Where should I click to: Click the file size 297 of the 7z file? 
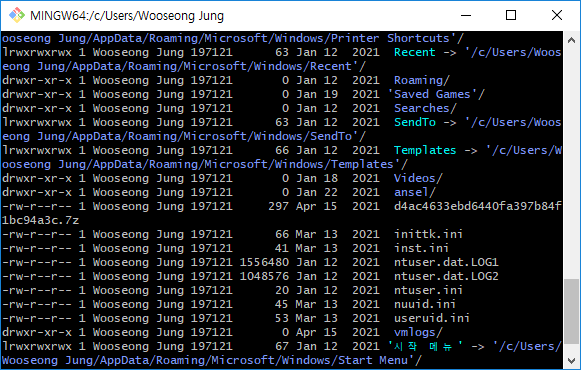[278, 206]
